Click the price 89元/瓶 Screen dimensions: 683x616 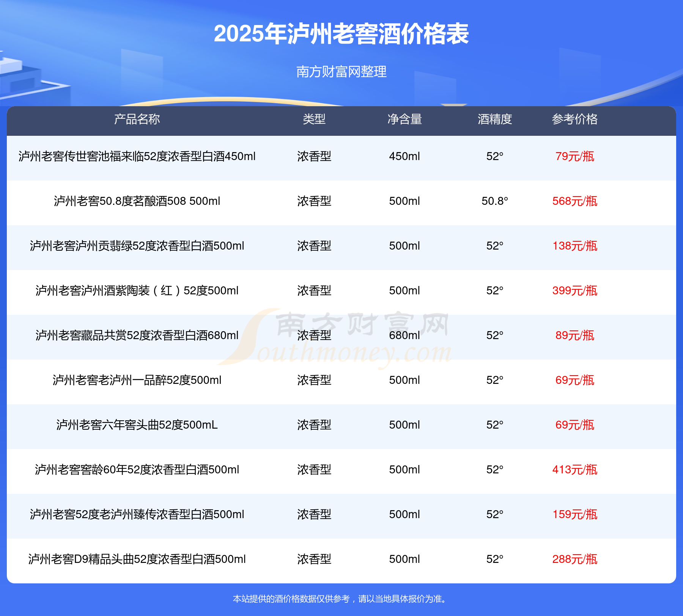(575, 335)
